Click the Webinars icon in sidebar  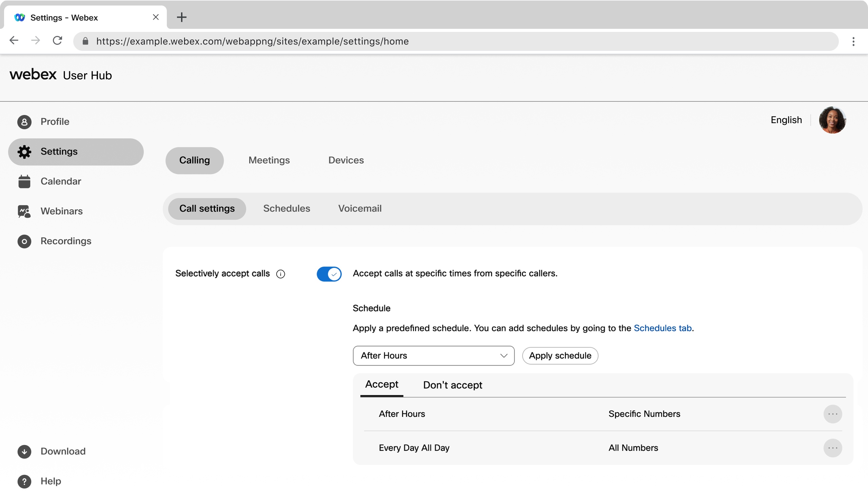[x=24, y=212]
